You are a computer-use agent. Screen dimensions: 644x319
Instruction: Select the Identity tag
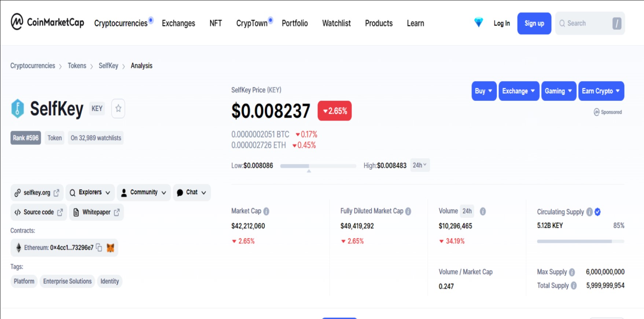tap(110, 281)
